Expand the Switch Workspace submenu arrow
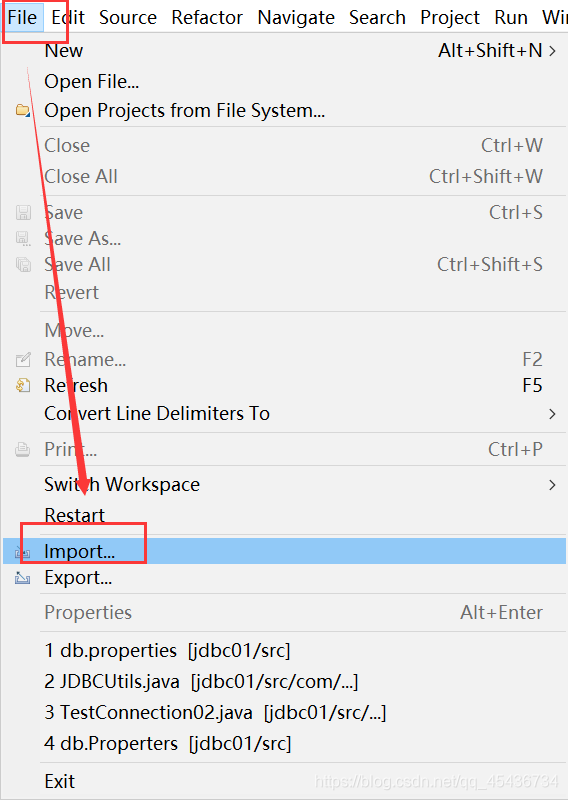 point(552,485)
